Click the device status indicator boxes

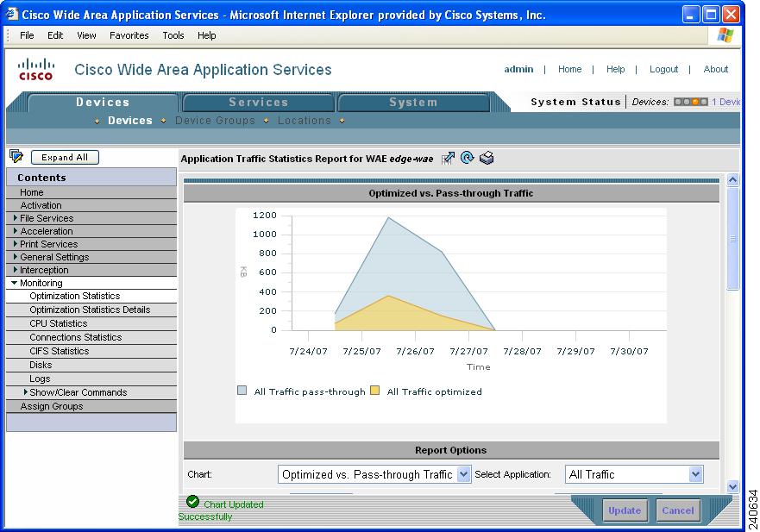click(x=691, y=102)
